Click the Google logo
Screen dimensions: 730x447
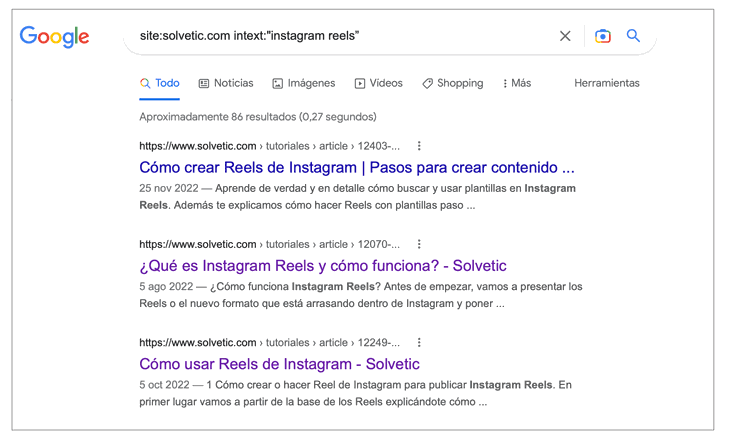(54, 37)
